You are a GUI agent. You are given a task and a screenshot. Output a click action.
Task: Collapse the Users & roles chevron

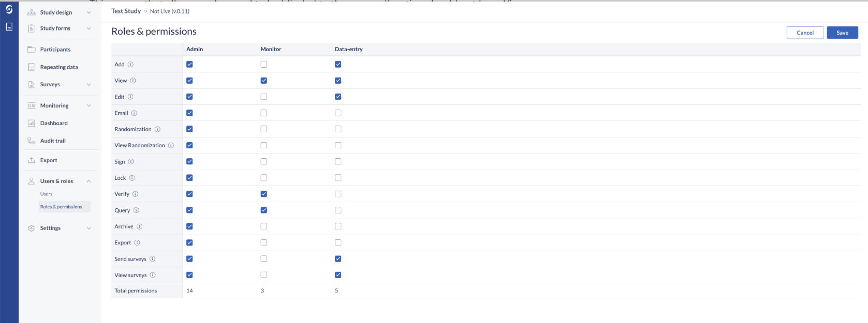[89, 181]
